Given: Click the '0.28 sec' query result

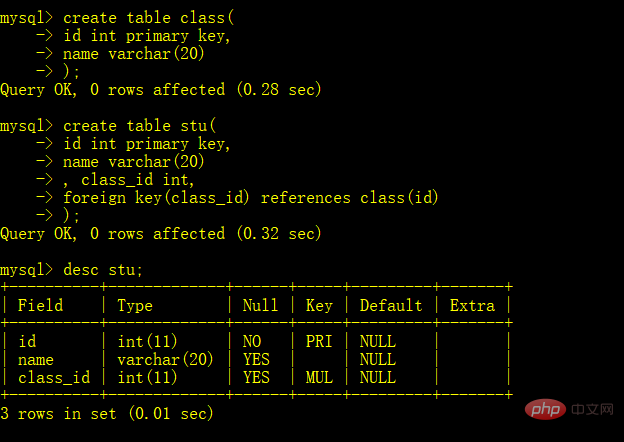Looking at the screenshot, I should pos(279,90).
